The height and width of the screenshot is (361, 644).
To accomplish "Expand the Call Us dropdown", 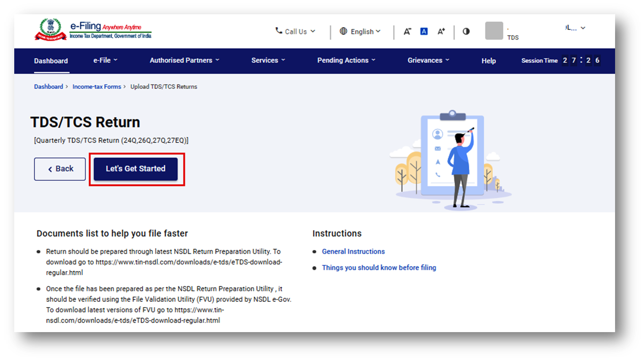I will [x=296, y=32].
